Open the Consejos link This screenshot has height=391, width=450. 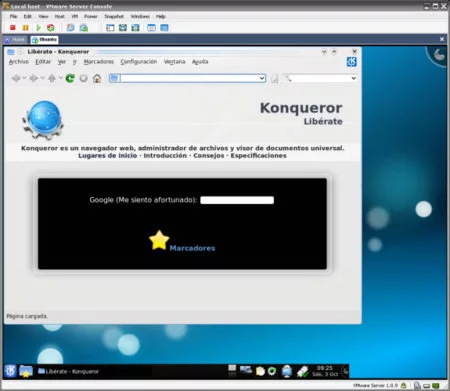[209, 156]
